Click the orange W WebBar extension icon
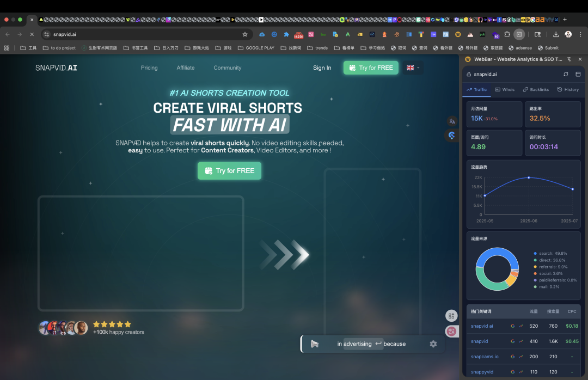This screenshot has width=588, height=380. click(x=458, y=34)
